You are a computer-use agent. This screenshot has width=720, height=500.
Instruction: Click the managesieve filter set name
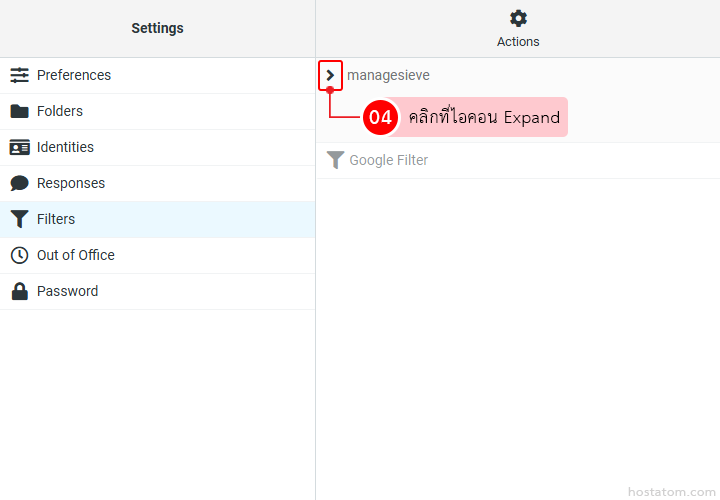click(x=388, y=75)
